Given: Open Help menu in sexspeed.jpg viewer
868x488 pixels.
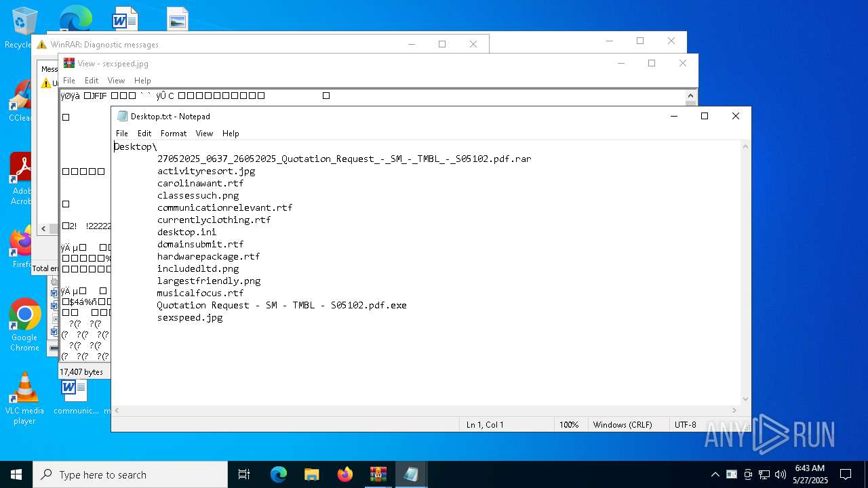Looking at the screenshot, I should coord(142,81).
